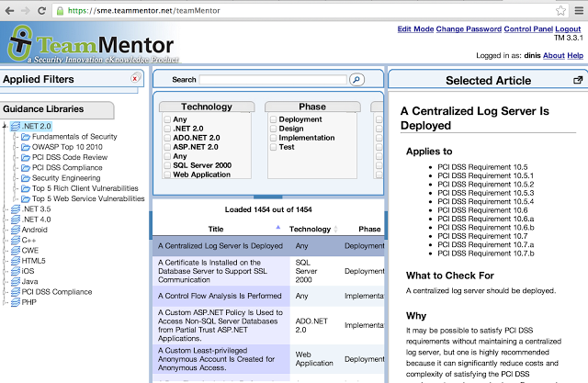Image resolution: width=588 pixels, height=383 pixels.
Task: Click inside the Search text field
Action: point(273,80)
